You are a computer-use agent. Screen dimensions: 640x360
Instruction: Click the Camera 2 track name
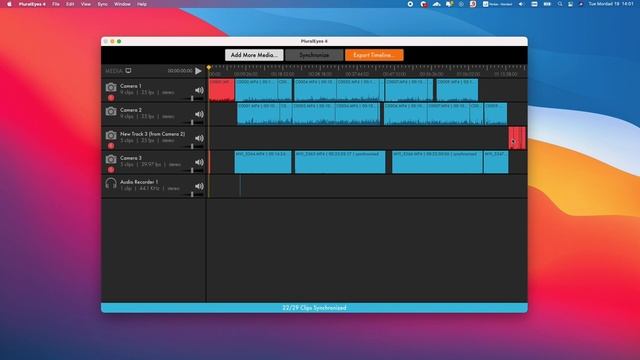click(x=131, y=110)
